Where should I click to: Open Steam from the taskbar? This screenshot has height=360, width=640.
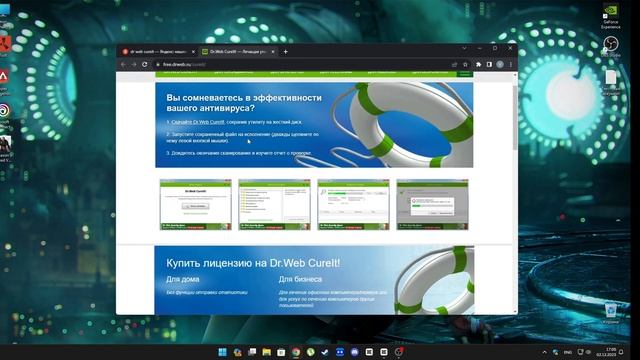[x=325, y=352]
